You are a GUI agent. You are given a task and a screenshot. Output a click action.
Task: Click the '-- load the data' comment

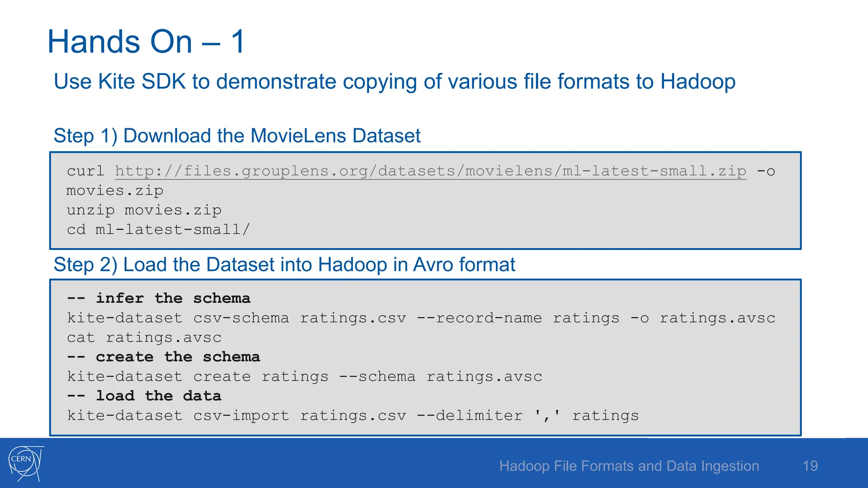click(144, 396)
